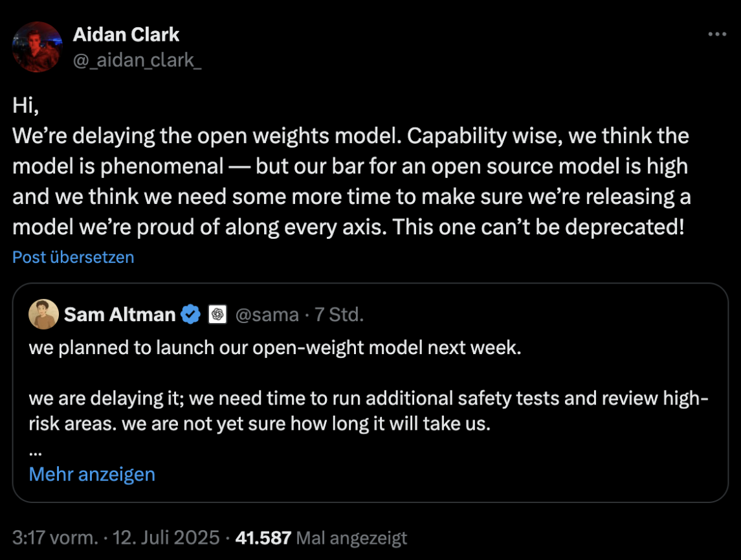Image resolution: width=741 pixels, height=560 pixels.
Task: Click the '41.587 Mal angezeigt' view count
Action: (322, 538)
